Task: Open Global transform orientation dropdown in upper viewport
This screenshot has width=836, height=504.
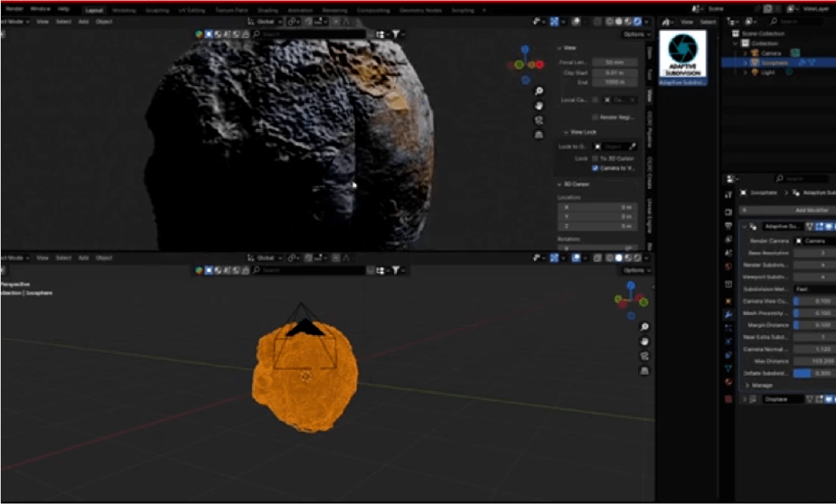Action: tap(265, 22)
